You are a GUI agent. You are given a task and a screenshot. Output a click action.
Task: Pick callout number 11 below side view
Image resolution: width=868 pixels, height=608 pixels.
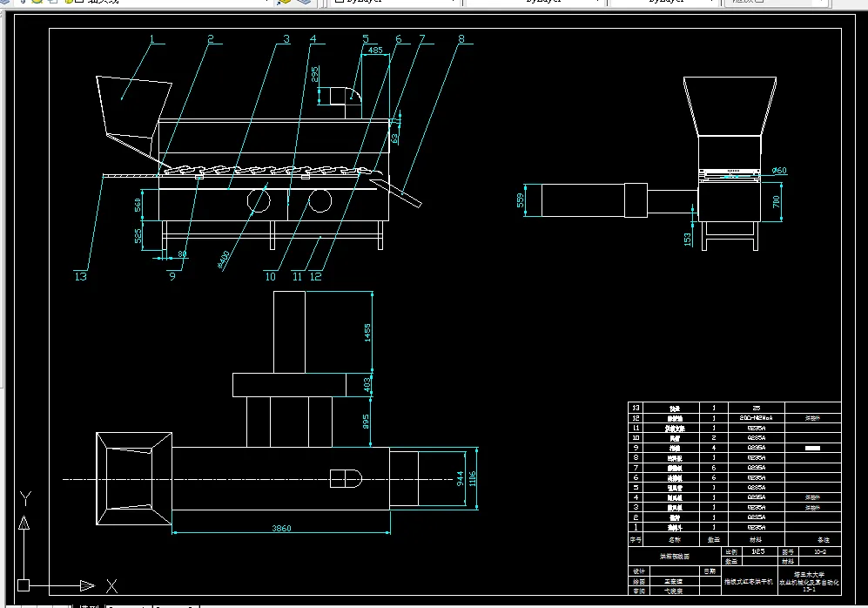tap(297, 276)
